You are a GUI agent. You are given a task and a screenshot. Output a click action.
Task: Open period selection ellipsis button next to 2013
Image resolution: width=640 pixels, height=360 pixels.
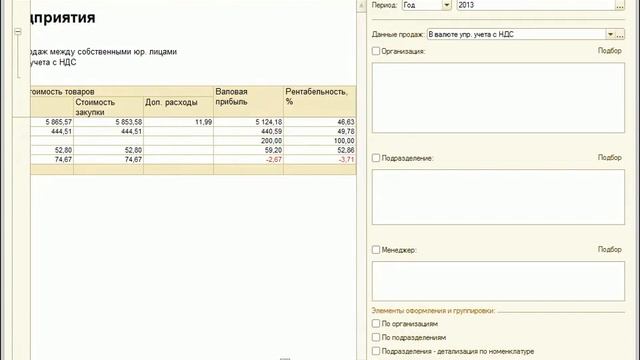pos(620,5)
